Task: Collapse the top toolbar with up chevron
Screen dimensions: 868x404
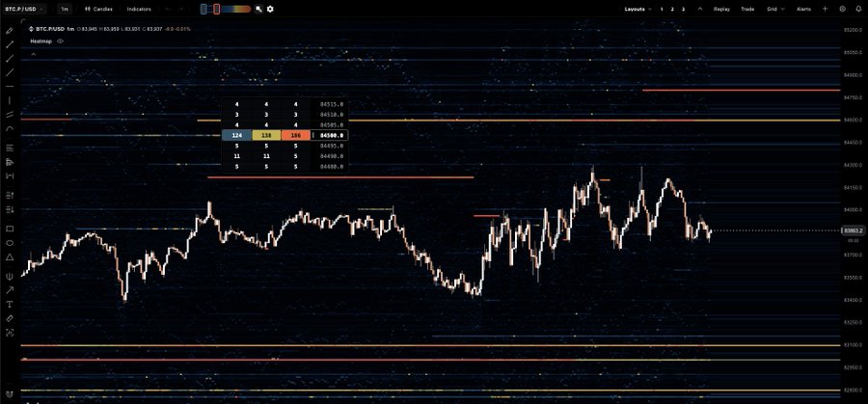Action: [x=700, y=9]
